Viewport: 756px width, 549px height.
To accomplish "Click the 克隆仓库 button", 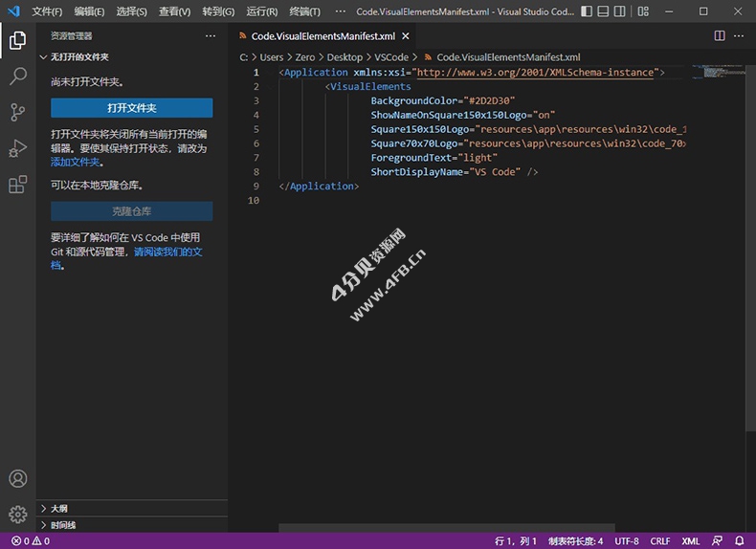I will 132,211.
